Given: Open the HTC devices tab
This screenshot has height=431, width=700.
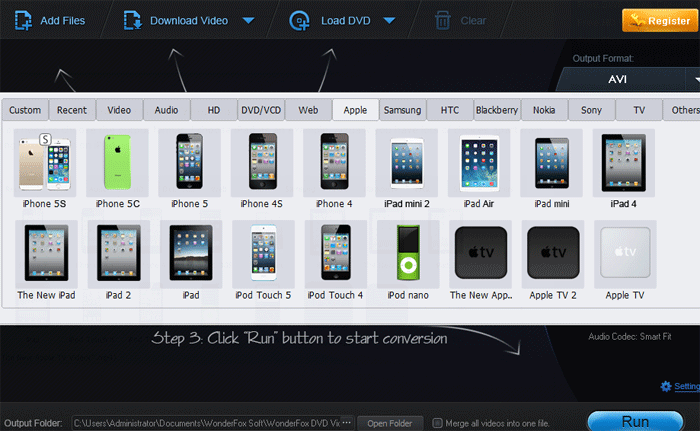Looking at the screenshot, I should [x=450, y=110].
